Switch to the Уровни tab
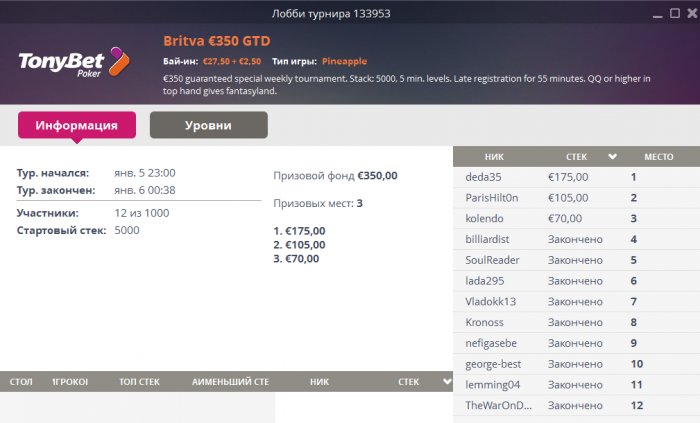Screen dimensions: 700x423 click(x=208, y=125)
